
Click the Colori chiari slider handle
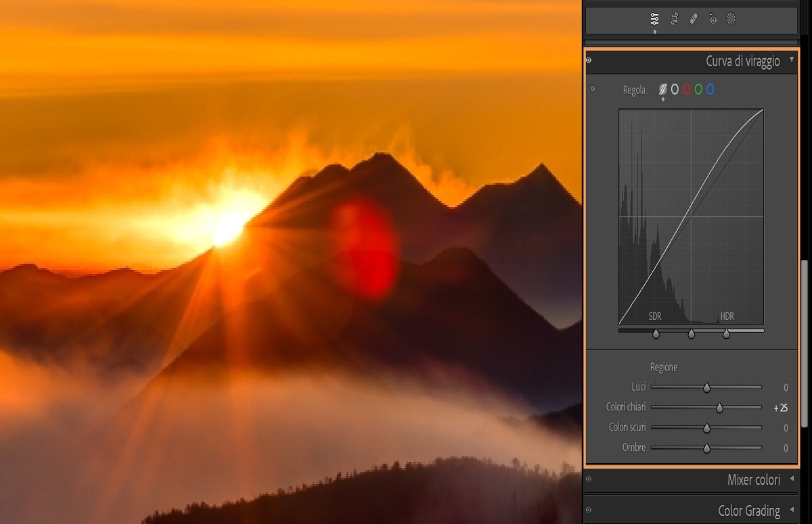[720, 408]
